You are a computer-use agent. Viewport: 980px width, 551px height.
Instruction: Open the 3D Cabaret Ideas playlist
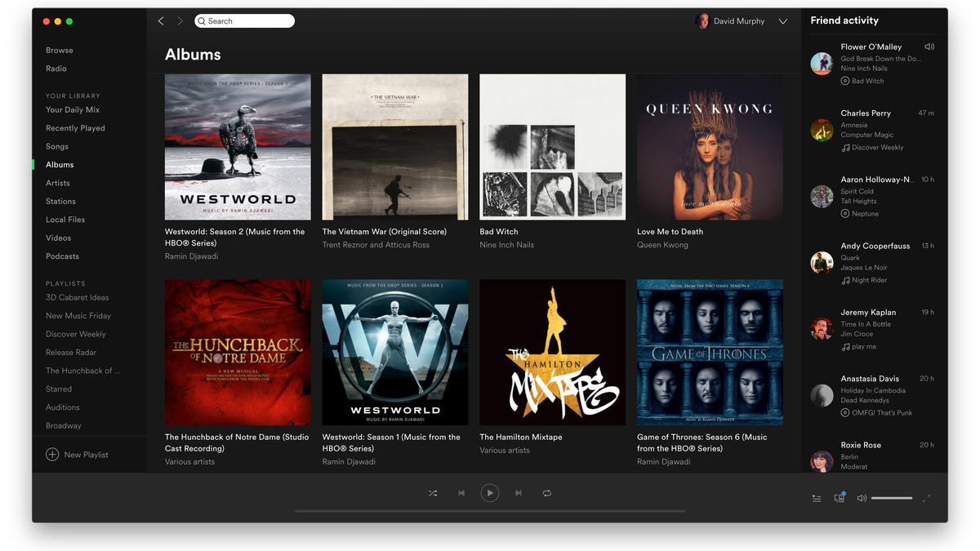pos(77,297)
